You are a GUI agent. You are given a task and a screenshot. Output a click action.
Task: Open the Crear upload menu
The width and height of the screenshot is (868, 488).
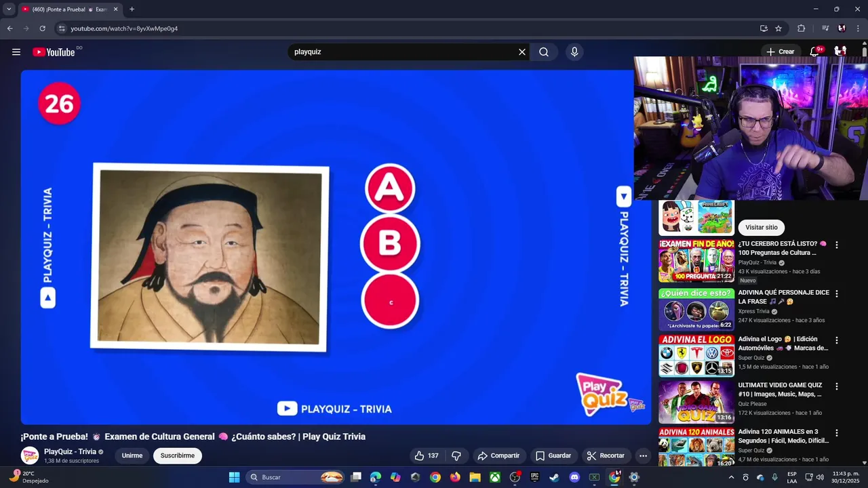click(780, 52)
